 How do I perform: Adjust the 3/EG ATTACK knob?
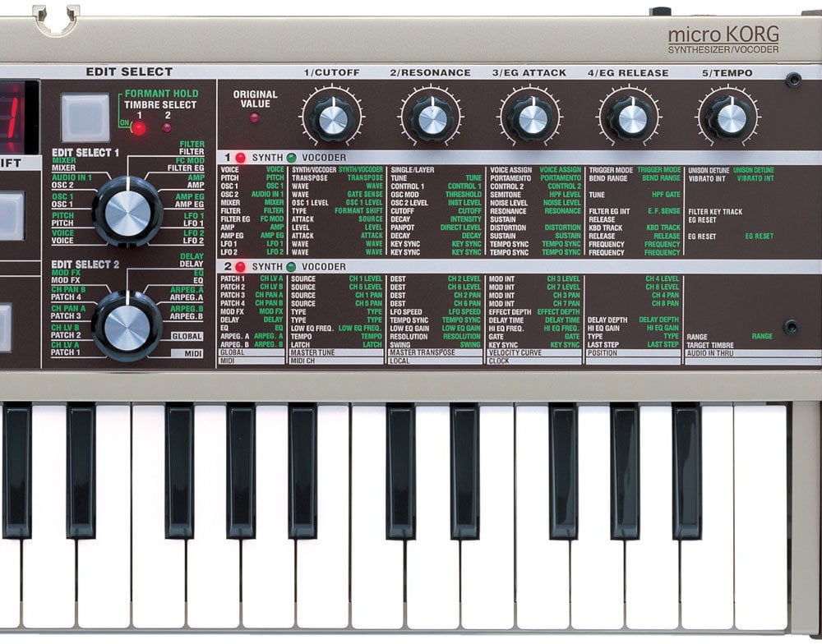click(x=533, y=118)
